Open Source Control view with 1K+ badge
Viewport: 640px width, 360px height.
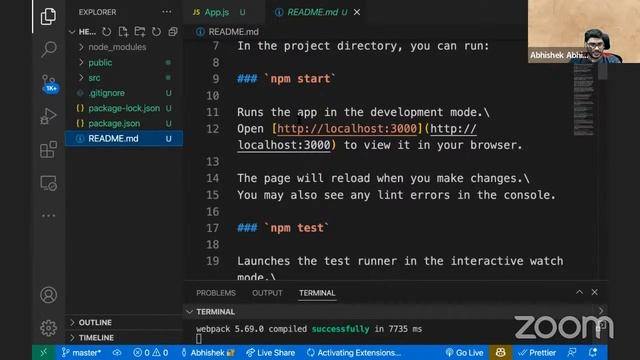pyautogui.click(x=49, y=83)
